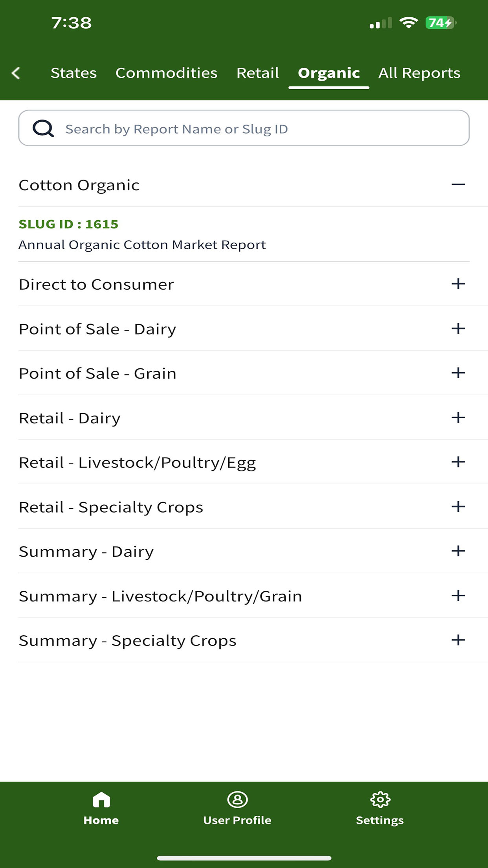
Task: Switch to the Commodities tab
Action: pyautogui.click(x=166, y=73)
